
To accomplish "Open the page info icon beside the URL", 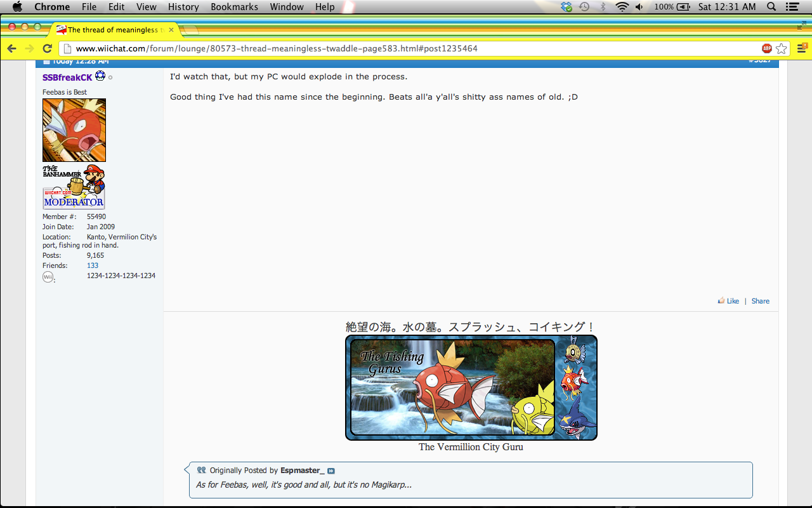I will 67,49.
